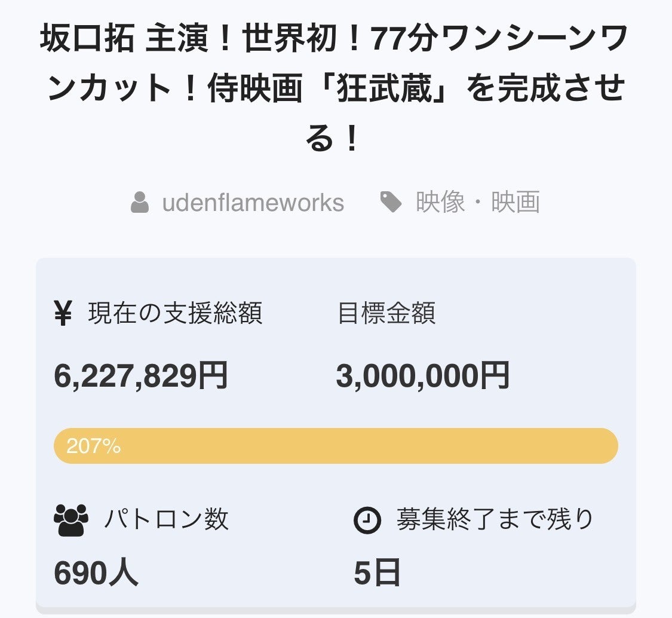This screenshot has width=672, height=618.
Task: Click the 3,000,000円 goal amount
Action: 423,377
